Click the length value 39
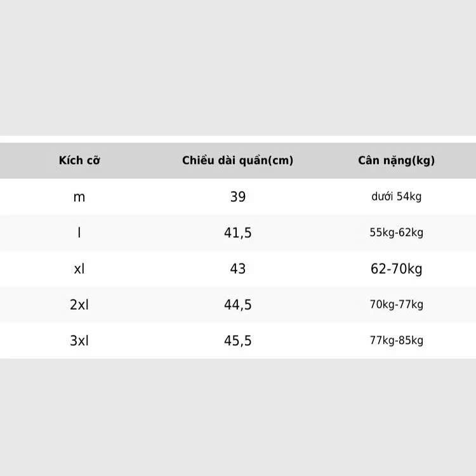The width and height of the screenshot is (476, 476). click(x=238, y=197)
